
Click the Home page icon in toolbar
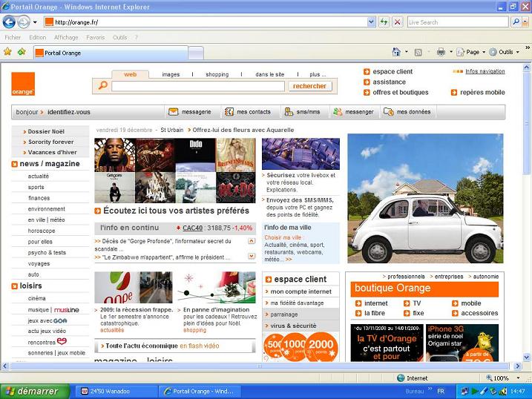point(396,52)
